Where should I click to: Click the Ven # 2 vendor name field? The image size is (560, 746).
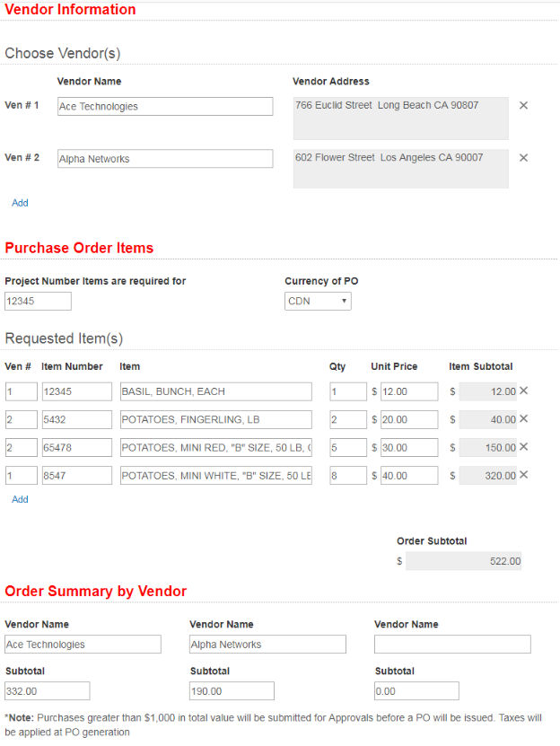coord(165,159)
